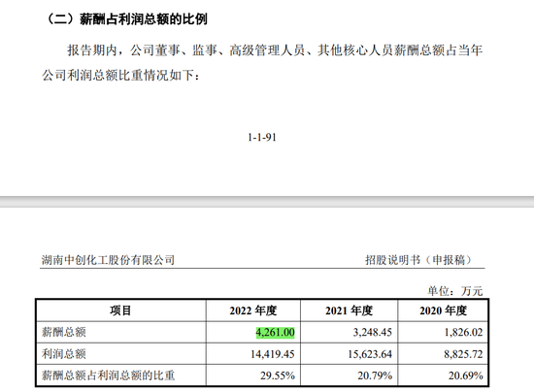Click paragraph line starting 报告期内，公司董事
Image resolution: width=534 pixels, height=392 pixels.
275,50
